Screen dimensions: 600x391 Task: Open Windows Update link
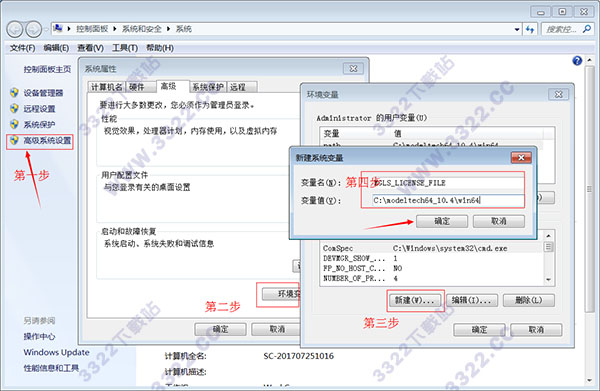pos(56,352)
